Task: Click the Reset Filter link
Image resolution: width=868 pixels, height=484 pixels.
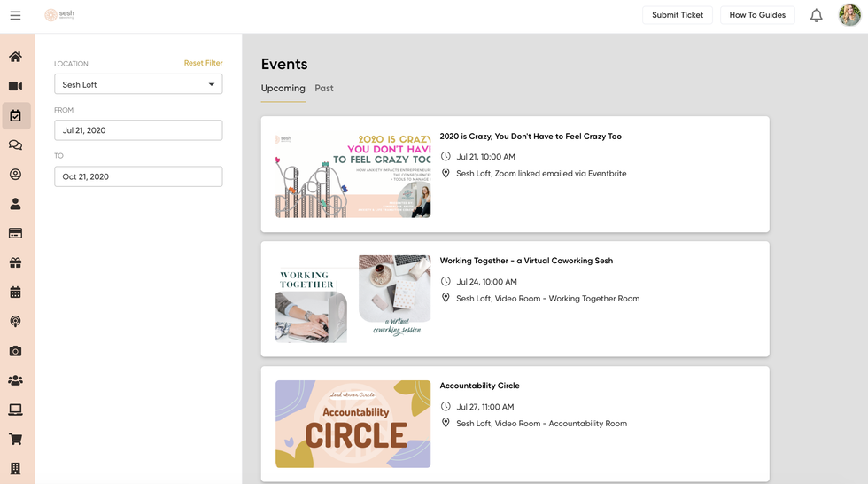Action: coord(203,63)
